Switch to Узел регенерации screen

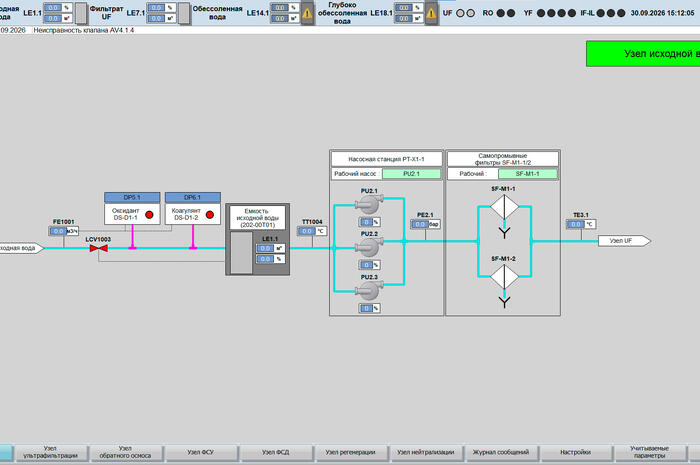350,452
